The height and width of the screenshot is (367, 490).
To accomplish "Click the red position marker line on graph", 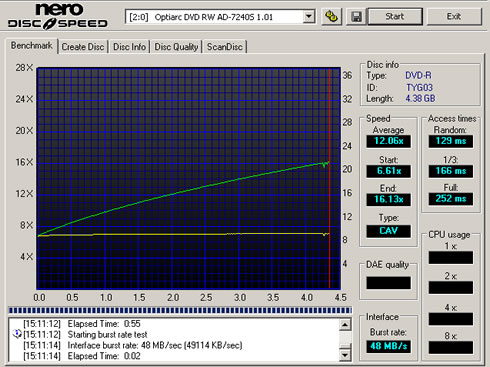I will (x=329, y=178).
